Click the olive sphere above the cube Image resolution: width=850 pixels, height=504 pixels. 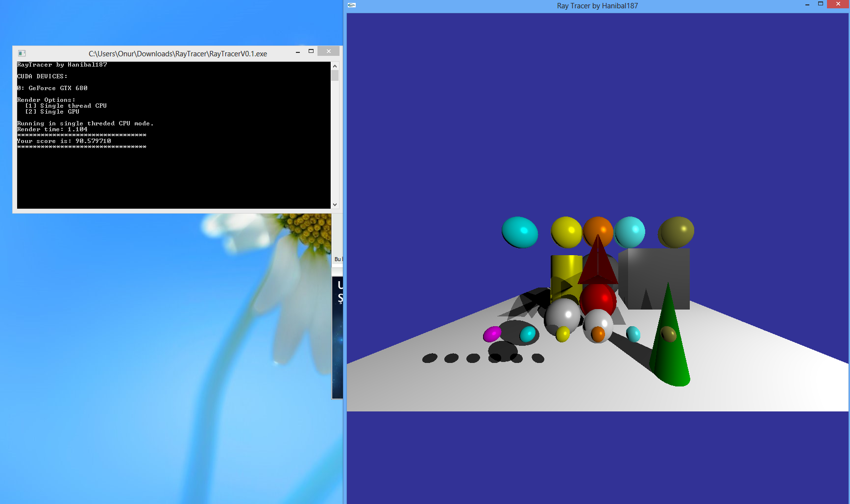(677, 232)
